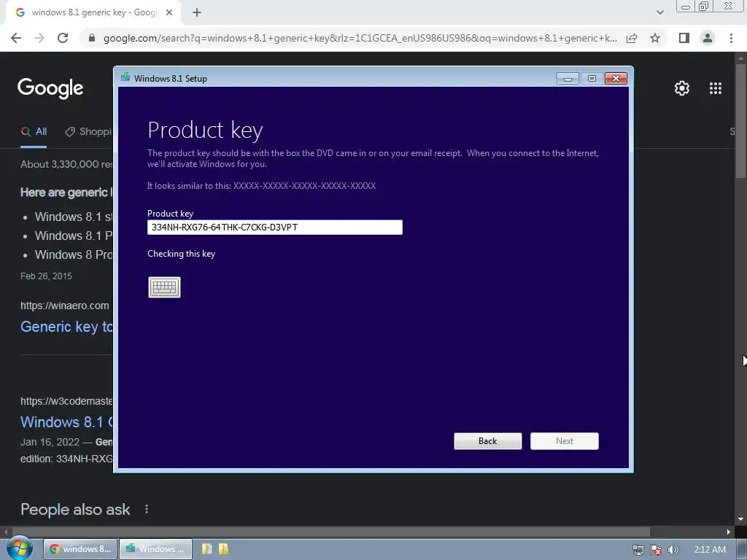
Task: Click Chrome's back navigation arrow
Action: tap(16, 38)
